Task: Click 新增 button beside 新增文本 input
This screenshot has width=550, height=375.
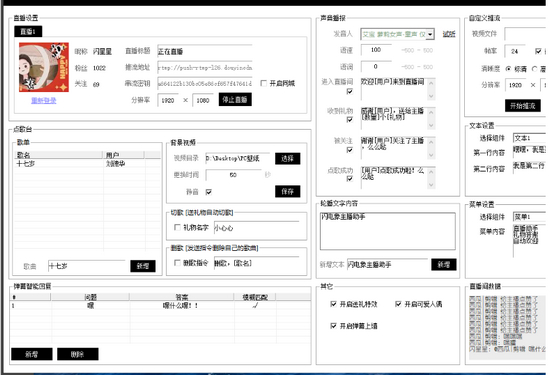Action: 444,264
